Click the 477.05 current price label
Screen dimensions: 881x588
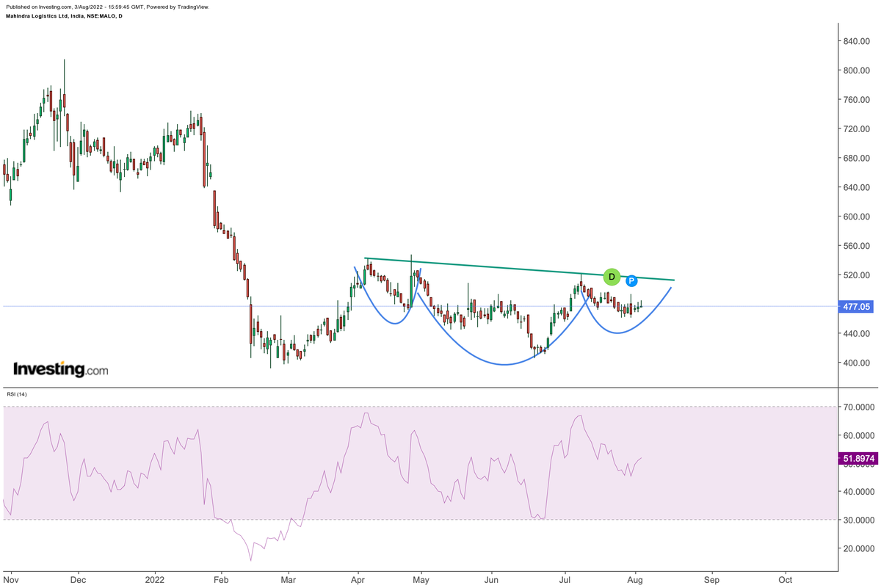coord(857,307)
